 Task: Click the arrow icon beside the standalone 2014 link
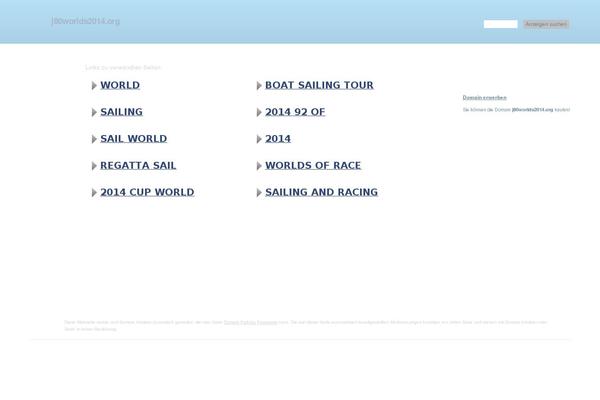click(x=259, y=139)
